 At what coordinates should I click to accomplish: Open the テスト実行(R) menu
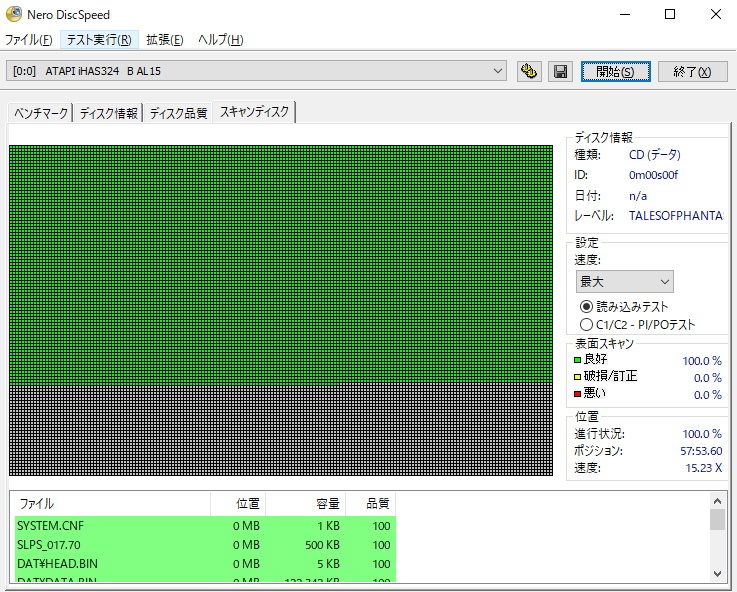99,40
